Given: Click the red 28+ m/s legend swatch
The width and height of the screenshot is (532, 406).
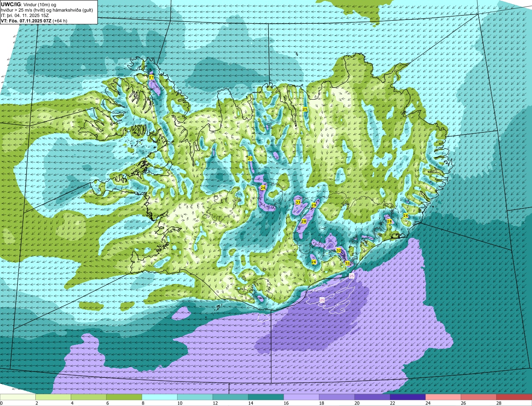Looking at the screenshot, I should [514, 397].
